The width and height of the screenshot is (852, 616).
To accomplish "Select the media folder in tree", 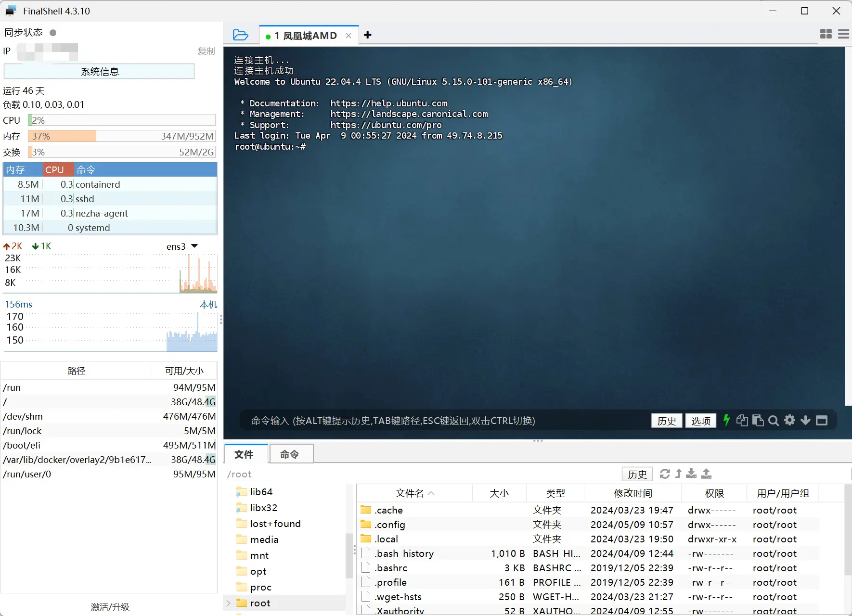I will click(264, 539).
